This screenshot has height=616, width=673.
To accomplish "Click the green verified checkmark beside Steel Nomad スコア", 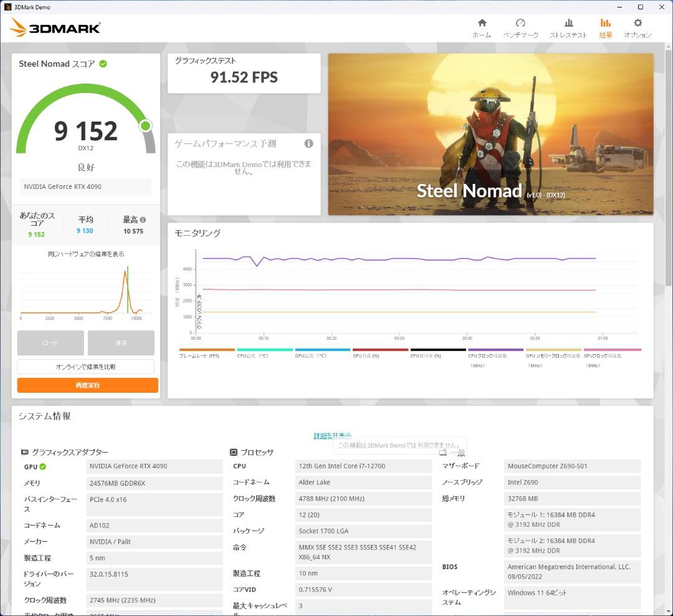I will (103, 64).
